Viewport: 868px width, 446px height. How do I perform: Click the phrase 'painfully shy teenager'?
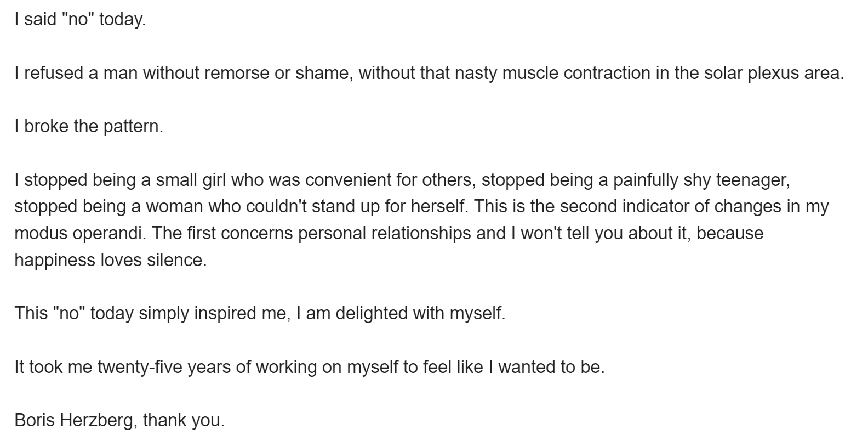point(701,180)
